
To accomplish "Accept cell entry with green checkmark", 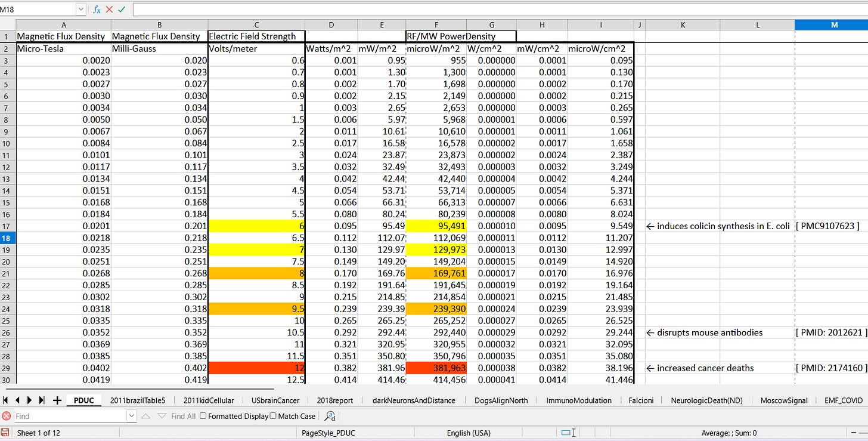I will click(122, 10).
